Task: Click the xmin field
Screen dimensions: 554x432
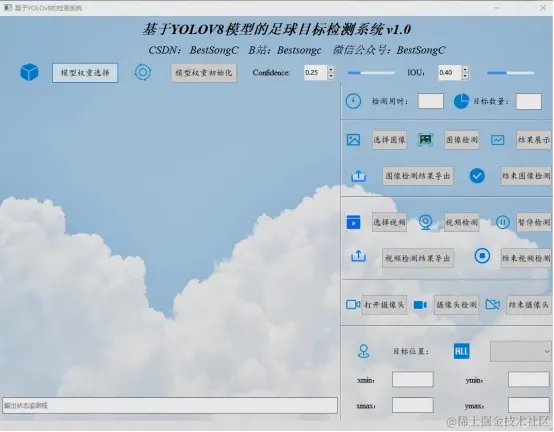Action: click(x=413, y=379)
